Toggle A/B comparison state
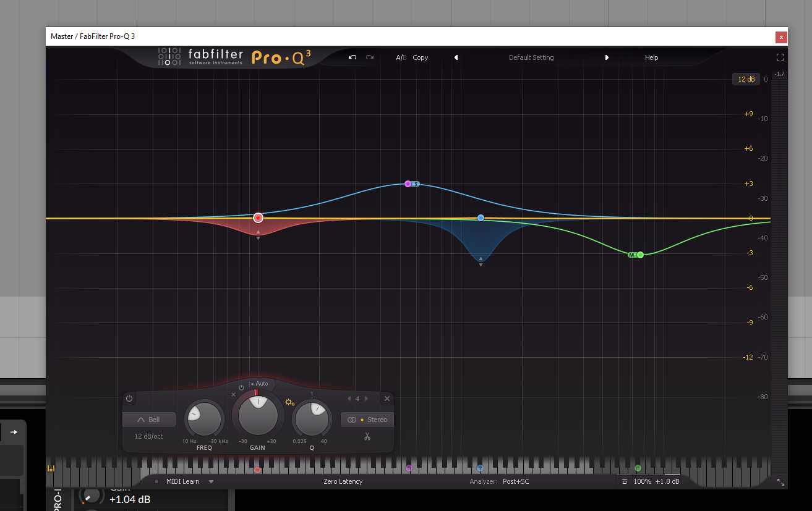The height and width of the screenshot is (511, 812). pyautogui.click(x=401, y=57)
